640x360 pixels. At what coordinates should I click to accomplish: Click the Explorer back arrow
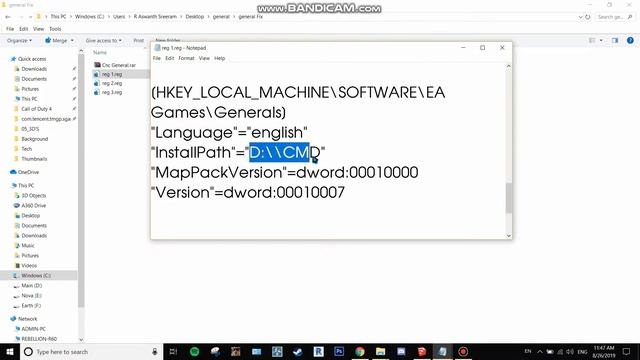8,17
